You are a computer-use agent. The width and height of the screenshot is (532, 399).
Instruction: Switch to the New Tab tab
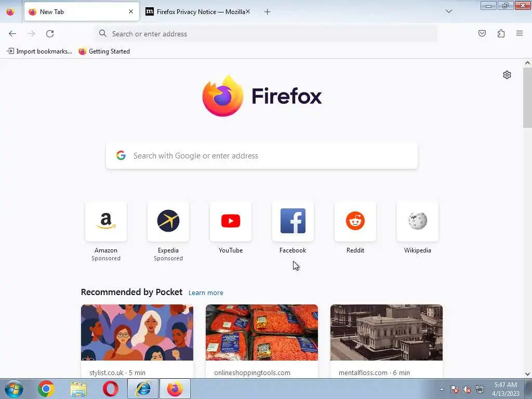pyautogui.click(x=82, y=11)
